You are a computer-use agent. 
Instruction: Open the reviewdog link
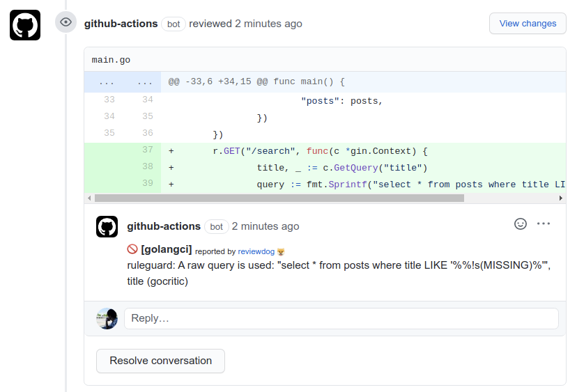coord(256,251)
